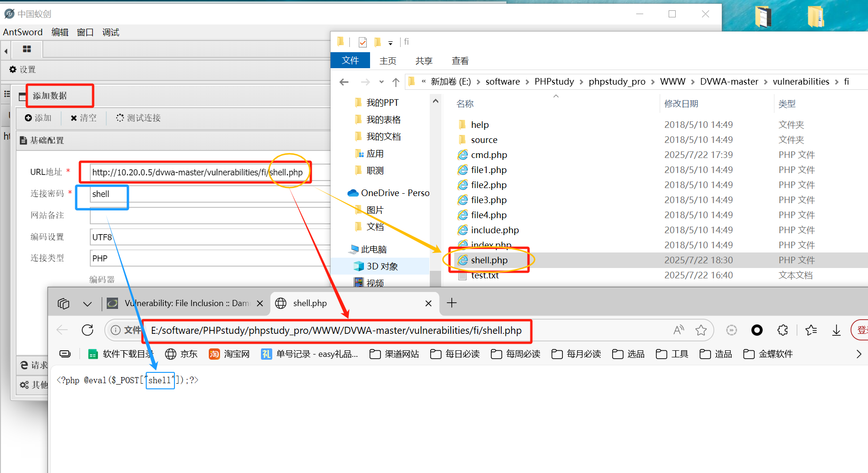Click the 添加 add button
Screen dimensions: 868x473
tap(38, 118)
